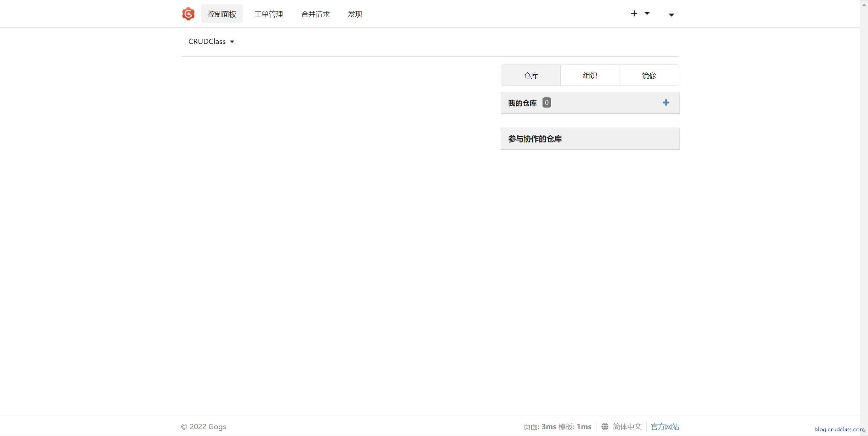Click the plus icon beside 我的仓库
868x436 pixels.
[x=666, y=102]
